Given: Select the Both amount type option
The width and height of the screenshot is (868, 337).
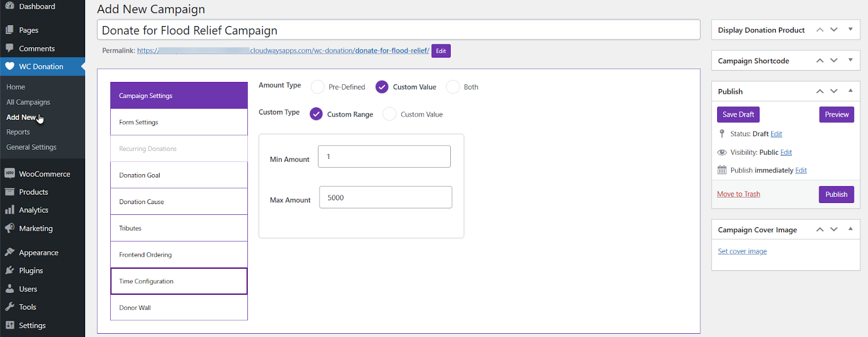Looking at the screenshot, I should pos(452,87).
